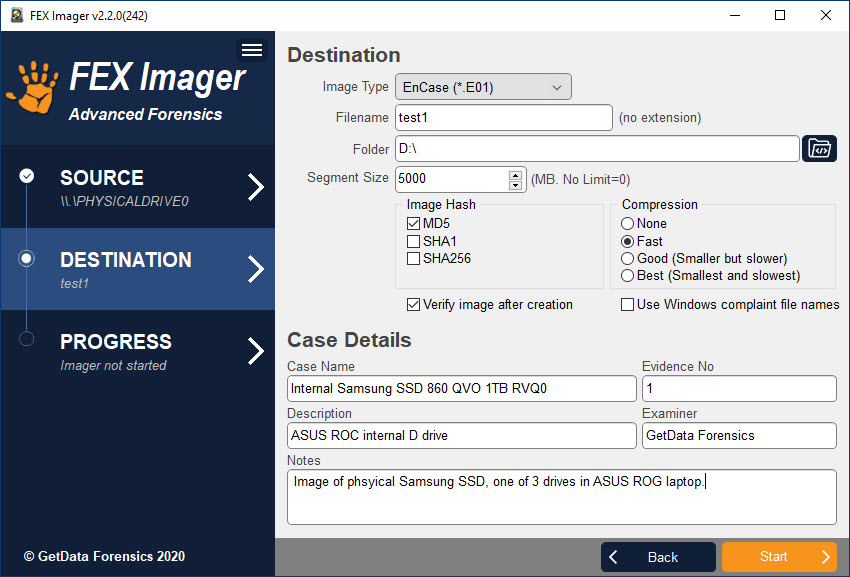Screen dimensions: 850x577
Task: Click the Progress step arrow chevron
Action: [256, 351]
